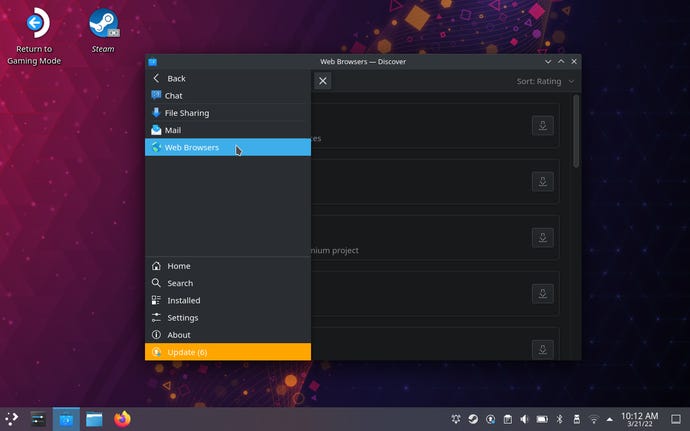690x431 pixels.
Task: Show Installed applications
Action: [183, 300]
